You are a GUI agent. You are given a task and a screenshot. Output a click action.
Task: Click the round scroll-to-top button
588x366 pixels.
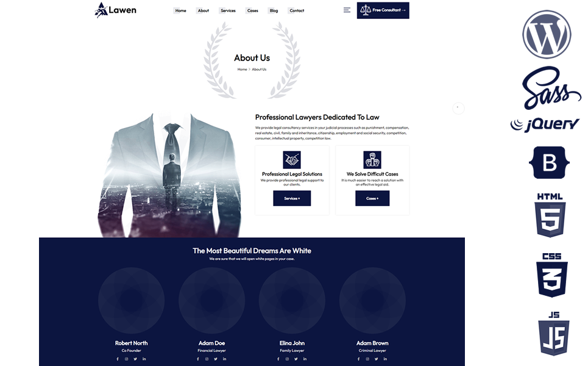click(459, 108)
